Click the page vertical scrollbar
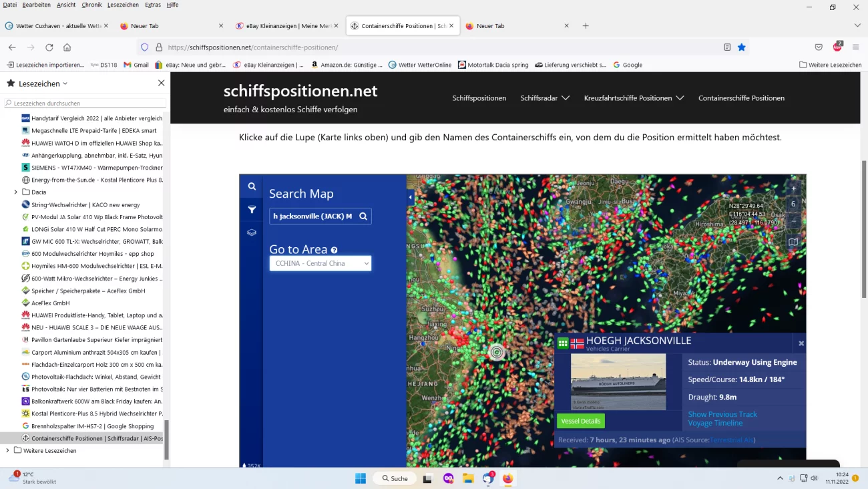The width and height of the screenshot is (868, 489). [864, 229]
